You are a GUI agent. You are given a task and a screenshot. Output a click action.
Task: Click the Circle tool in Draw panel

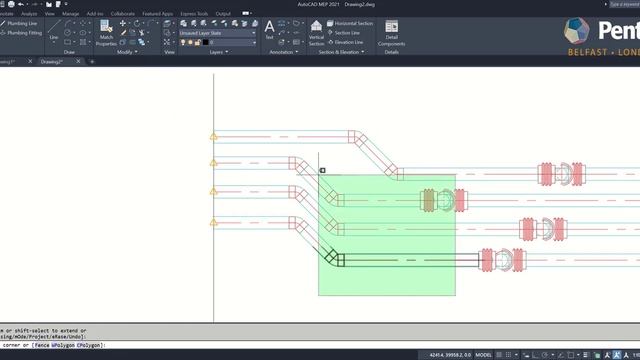pos(68,33)
